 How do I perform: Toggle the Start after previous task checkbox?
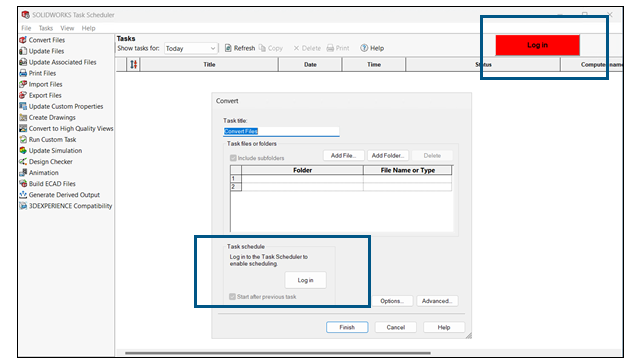[x=233, y=296]
